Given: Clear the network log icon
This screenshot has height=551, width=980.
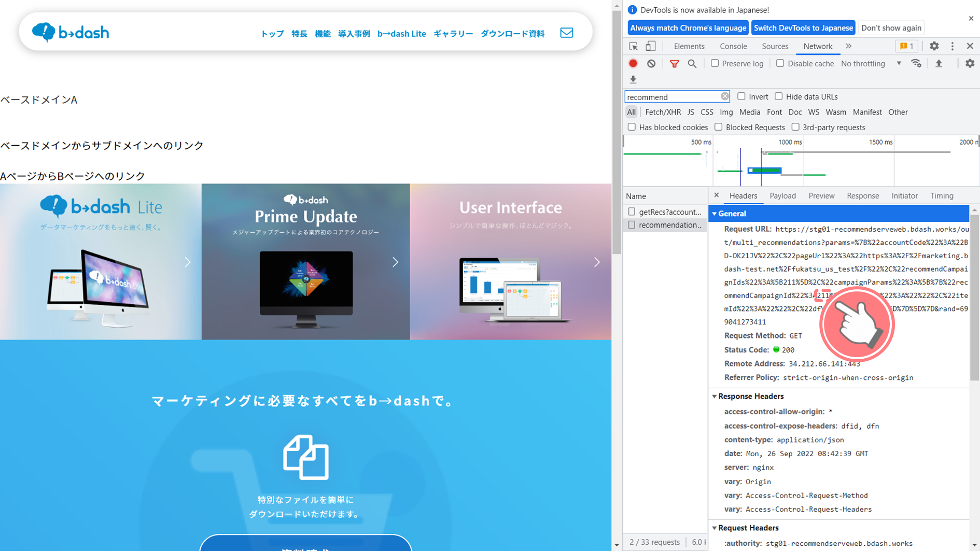Looking at the screenshot, I should coord(651,63).
